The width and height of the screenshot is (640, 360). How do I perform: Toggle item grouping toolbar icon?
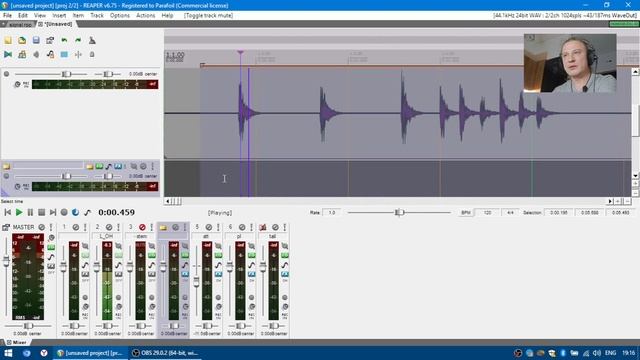point(22,54)
